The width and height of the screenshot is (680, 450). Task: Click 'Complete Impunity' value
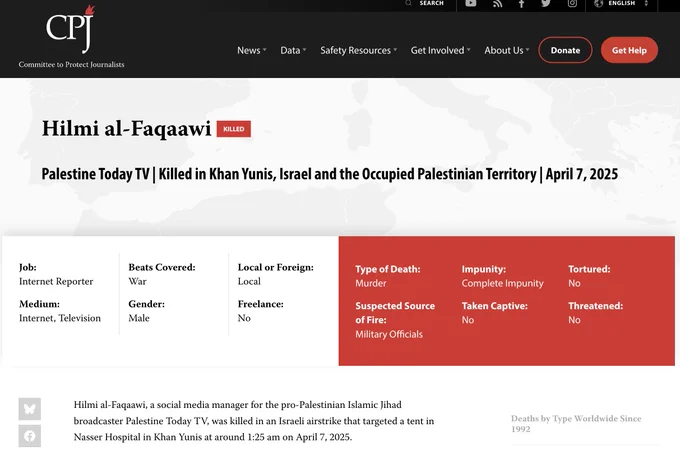coord(502,283)
